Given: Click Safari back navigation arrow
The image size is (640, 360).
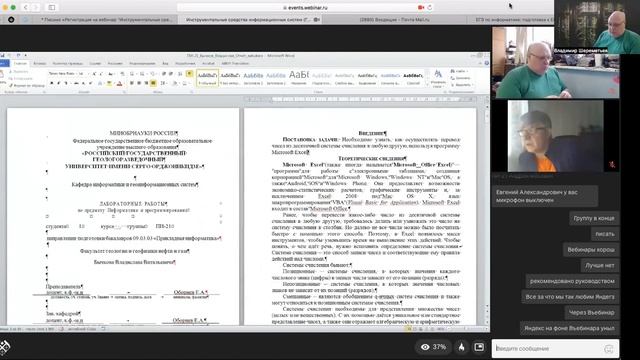Looking at the screenshot, I should 25,7.
